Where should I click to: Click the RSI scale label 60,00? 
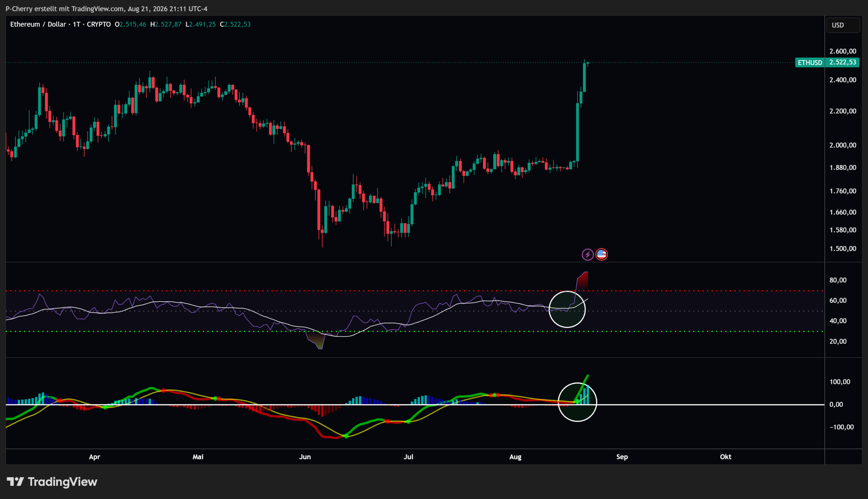click(x=838, y=301)
